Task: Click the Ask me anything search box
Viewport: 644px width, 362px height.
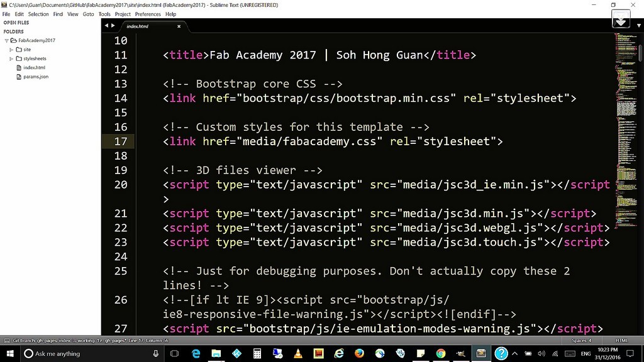Action: [x=92, y=353]
